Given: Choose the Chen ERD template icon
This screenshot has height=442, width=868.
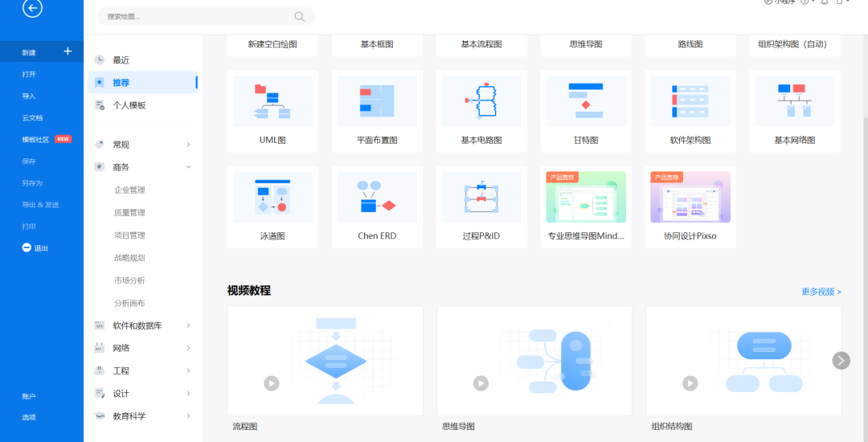Looking at the screenshot, I should tap(377, 197).
